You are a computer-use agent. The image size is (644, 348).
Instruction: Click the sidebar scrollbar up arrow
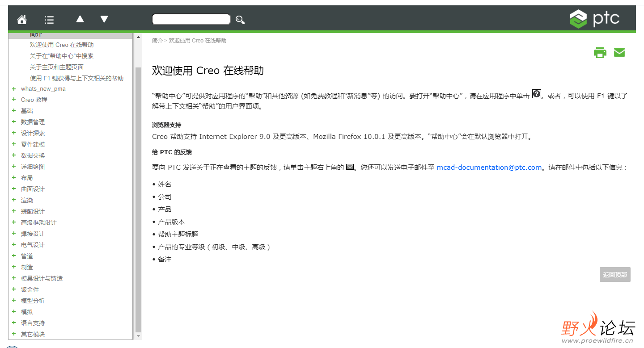[x=139, y=37]
